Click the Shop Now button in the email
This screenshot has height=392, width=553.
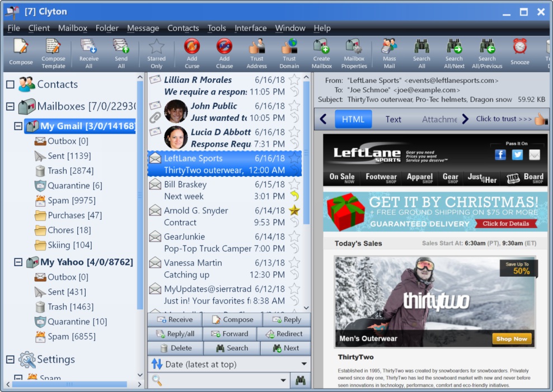pos(512,339)
